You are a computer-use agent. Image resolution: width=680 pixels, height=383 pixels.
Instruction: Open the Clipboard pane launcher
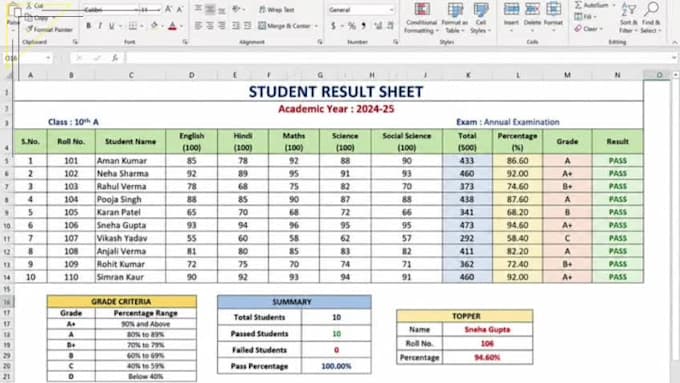(x=75, y=42)
